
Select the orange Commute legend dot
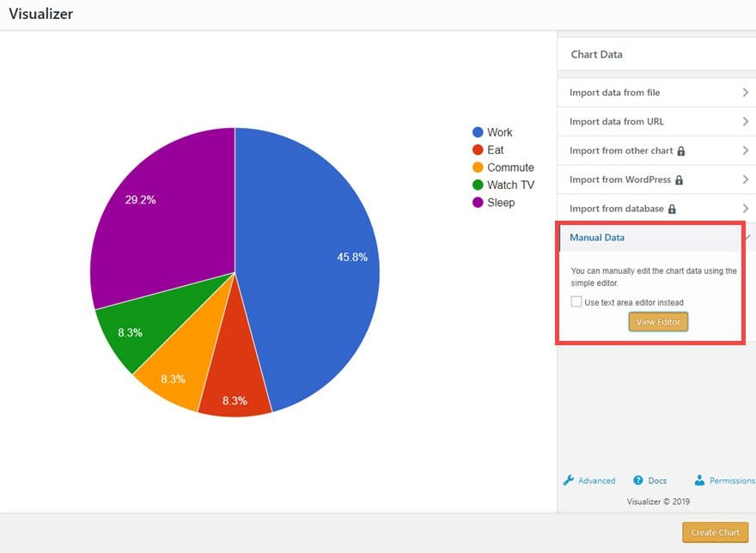478,167
